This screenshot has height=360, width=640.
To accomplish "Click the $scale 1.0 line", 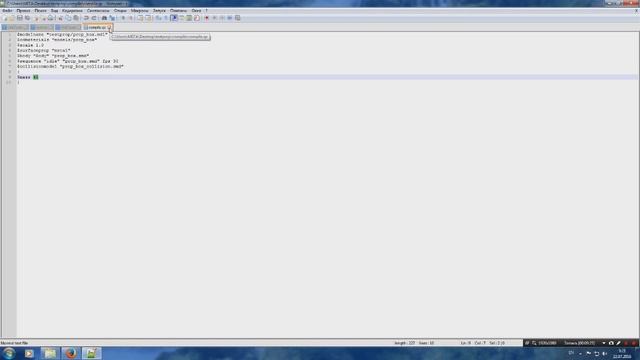I will pyautogui.click(x=31, y=45).
